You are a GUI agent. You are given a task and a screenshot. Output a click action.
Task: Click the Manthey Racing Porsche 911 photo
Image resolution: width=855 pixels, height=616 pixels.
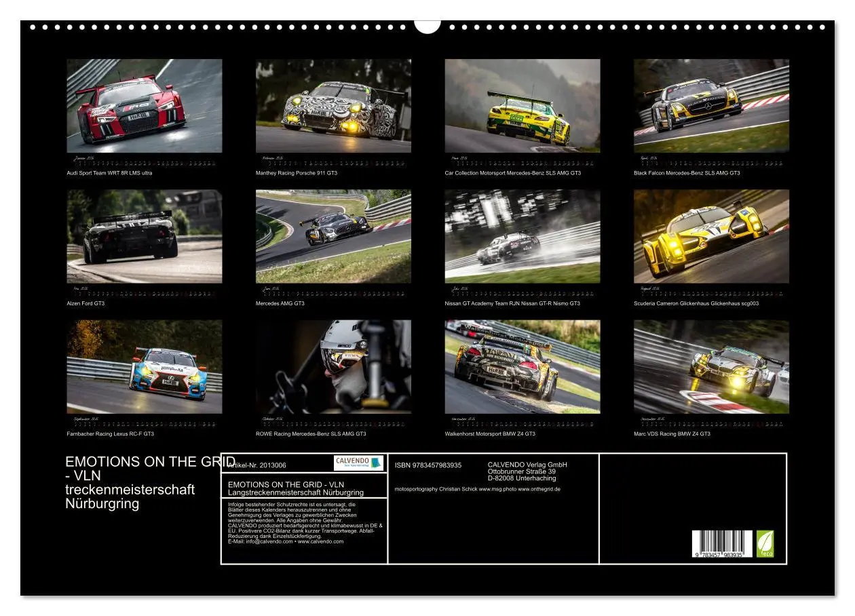point(333,106)
